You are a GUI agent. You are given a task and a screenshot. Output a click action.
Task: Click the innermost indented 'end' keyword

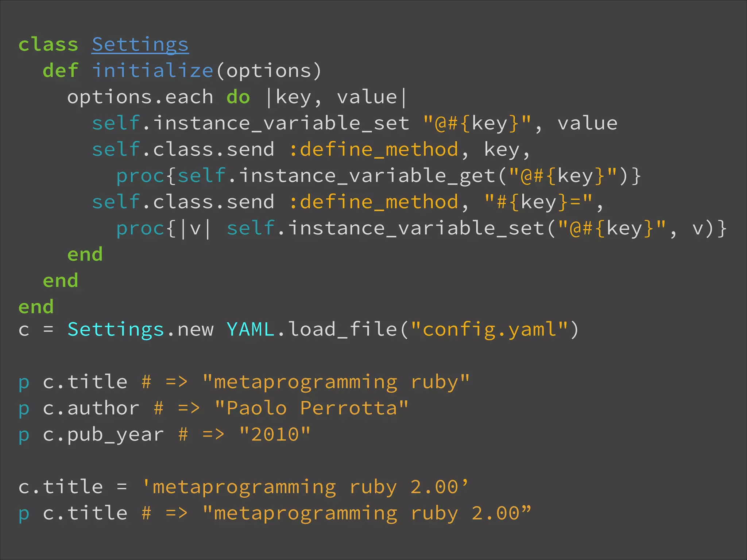[x=85, y=254]
